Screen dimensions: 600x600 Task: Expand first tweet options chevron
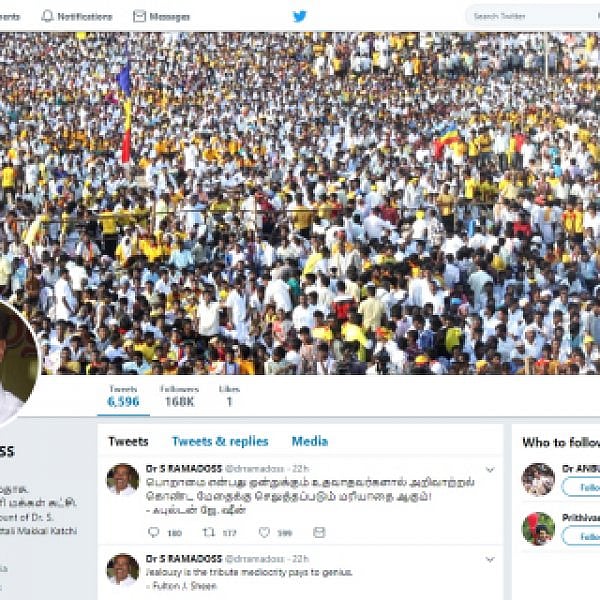click(x=490, y=470)
